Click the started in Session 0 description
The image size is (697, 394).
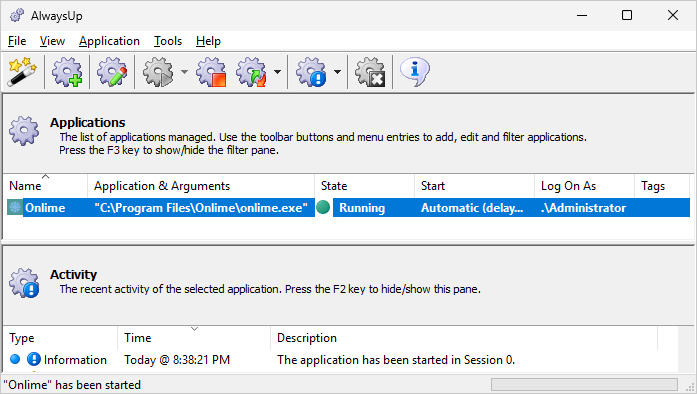click(x=396, y=360)
